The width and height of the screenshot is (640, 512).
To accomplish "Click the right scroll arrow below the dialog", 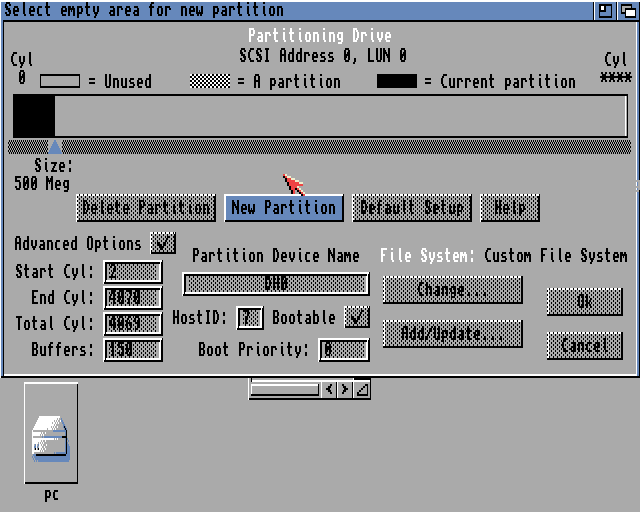I will pyautogui.click(x=345, y=389).
